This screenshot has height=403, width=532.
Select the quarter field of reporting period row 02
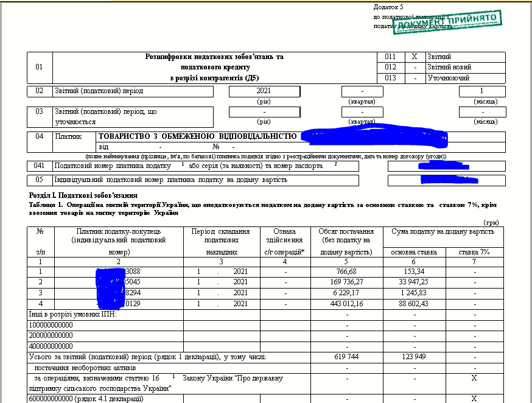362,91
